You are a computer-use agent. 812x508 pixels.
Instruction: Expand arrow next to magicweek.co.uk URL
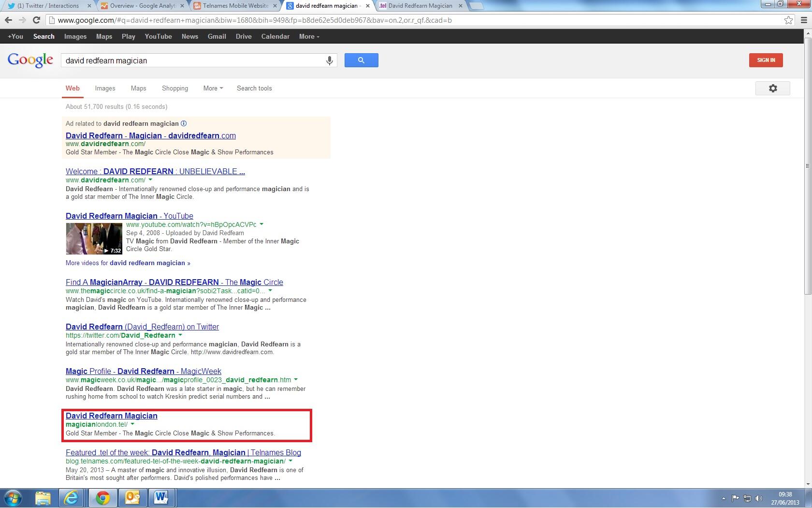point(296,380)
